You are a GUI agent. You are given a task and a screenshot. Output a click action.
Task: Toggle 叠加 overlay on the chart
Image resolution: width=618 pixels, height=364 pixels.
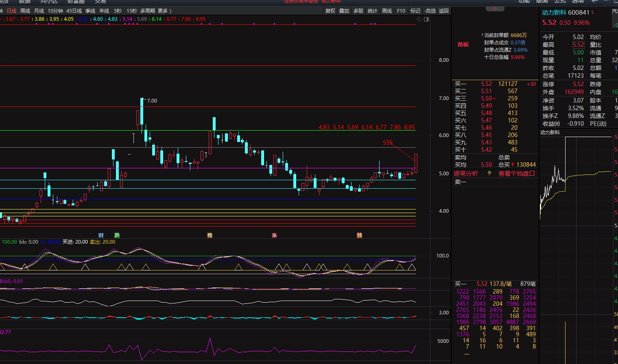(344, 11)
